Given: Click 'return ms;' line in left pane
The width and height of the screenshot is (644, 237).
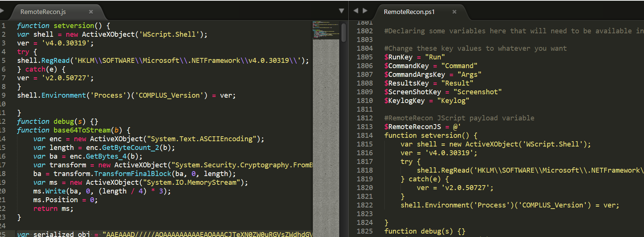Looking at the screenshot, I should tap(53, 209).
